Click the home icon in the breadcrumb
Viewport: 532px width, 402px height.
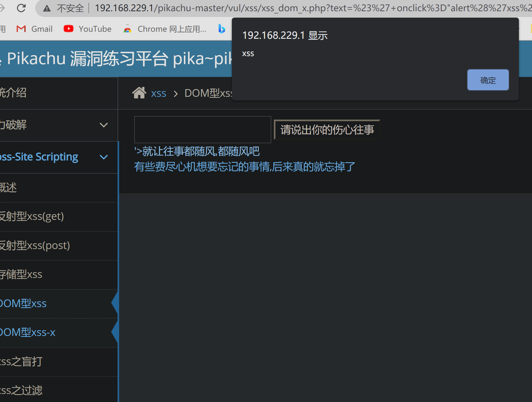(139, 92)
